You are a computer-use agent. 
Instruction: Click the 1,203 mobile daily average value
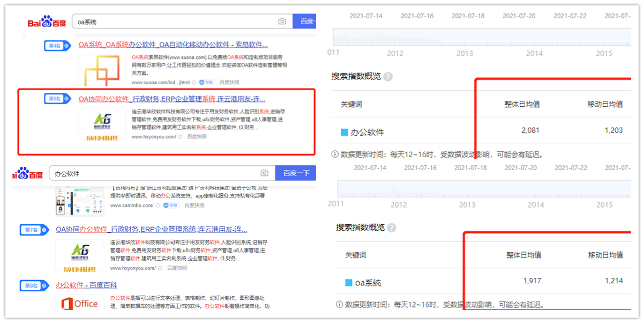pyautogui.click(x=613, y=130)
